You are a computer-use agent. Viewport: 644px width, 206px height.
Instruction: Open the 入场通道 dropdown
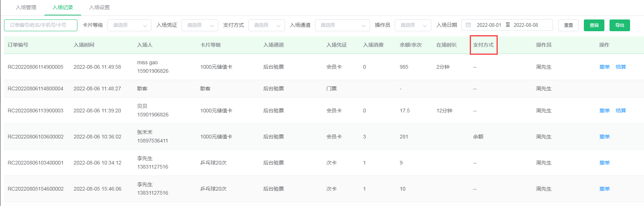click(x=342, y=25)
